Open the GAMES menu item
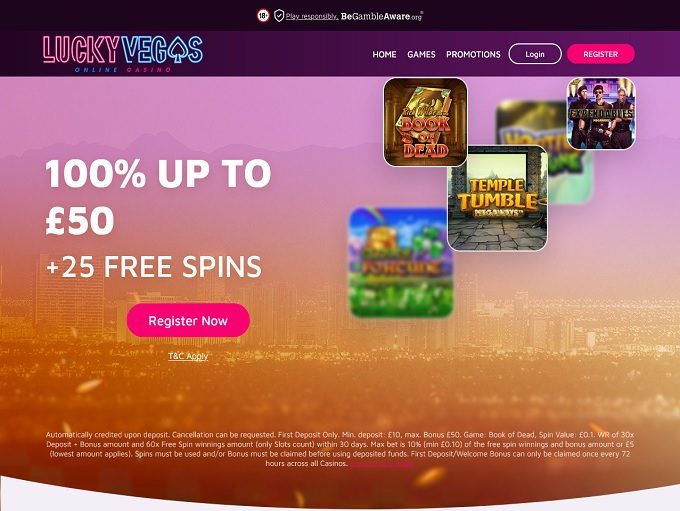This screenshot has width=680, height=511. click(x=421, y=55)
